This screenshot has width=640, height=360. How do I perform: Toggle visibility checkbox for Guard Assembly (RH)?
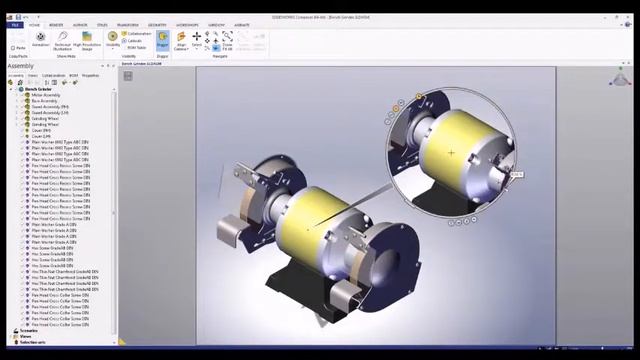point(23,107)
